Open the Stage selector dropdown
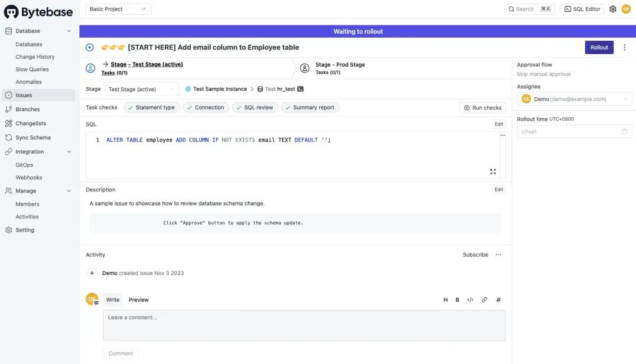 coord(141,90)
